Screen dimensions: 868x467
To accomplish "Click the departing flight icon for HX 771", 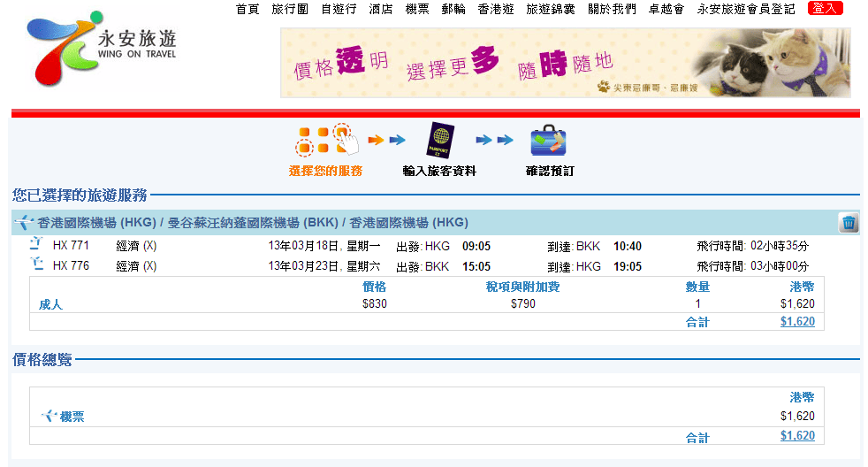I will pos(36,245).
